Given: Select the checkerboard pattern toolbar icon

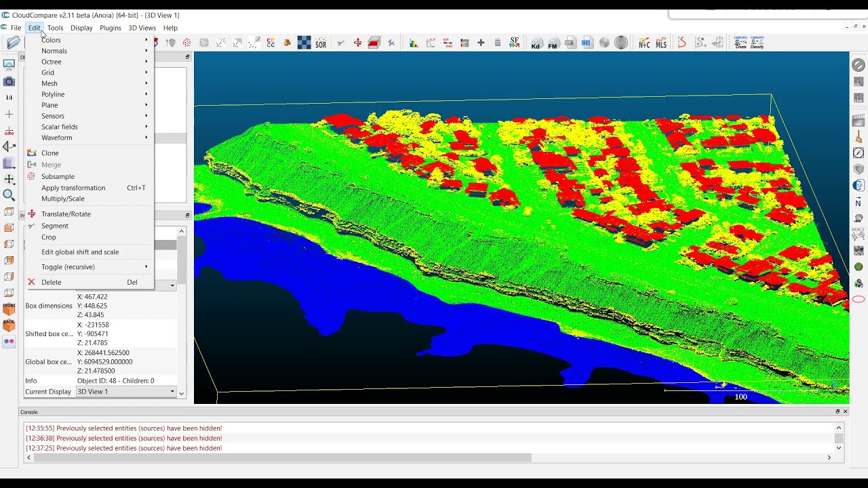Looking at the screenshot, I should (x=304, y=43).
